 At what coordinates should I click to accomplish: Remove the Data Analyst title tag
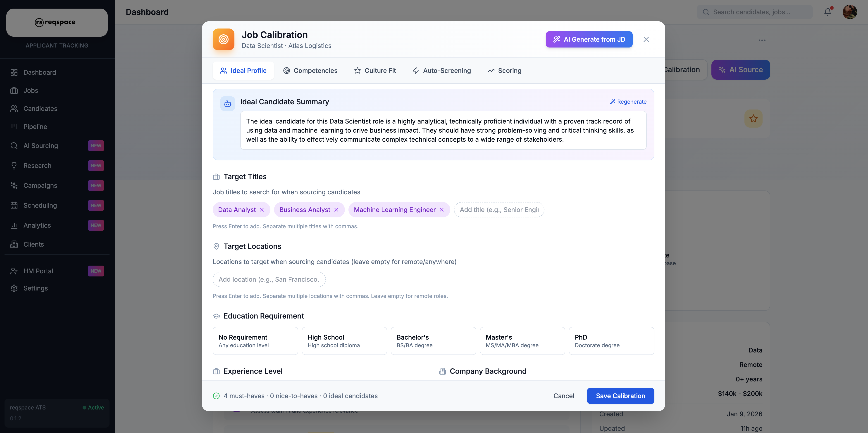click(x=262, y=209)
